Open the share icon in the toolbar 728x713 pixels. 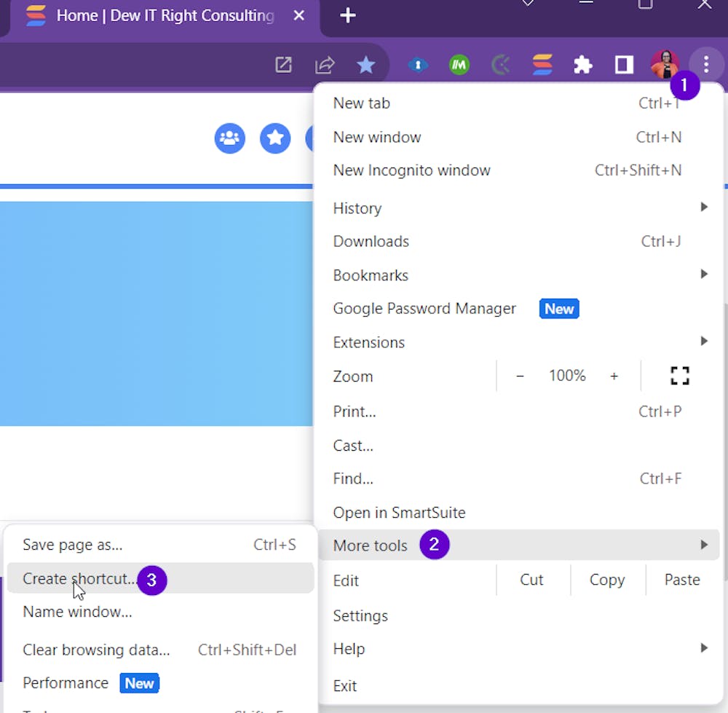click(x=325, y=65)
